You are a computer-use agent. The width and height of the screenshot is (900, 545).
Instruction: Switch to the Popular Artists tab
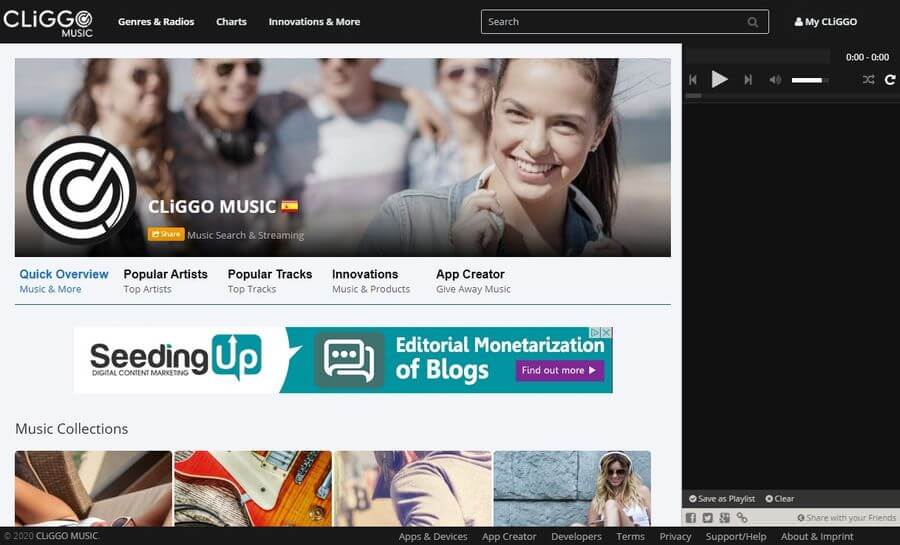pos(165,280)
